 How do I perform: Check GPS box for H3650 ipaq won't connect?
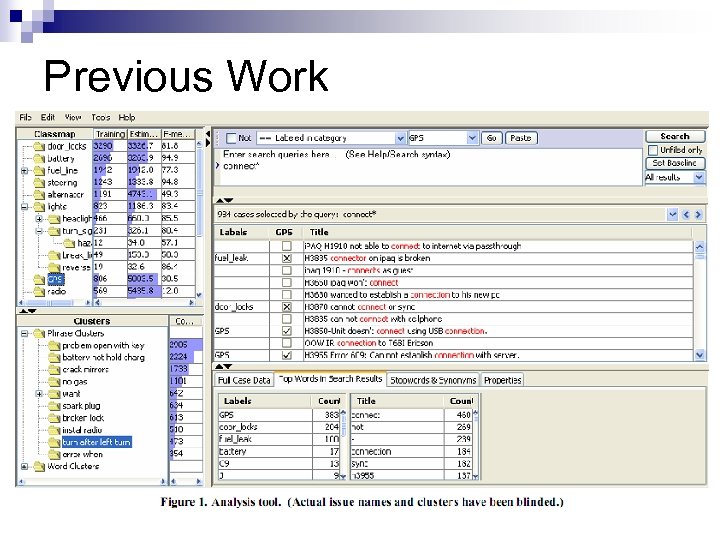287,282
